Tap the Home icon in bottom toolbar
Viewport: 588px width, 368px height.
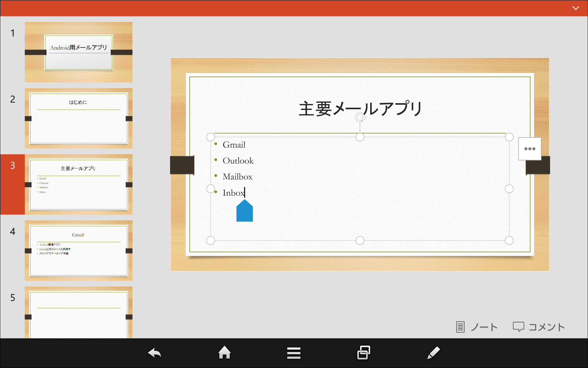point(224,353)
